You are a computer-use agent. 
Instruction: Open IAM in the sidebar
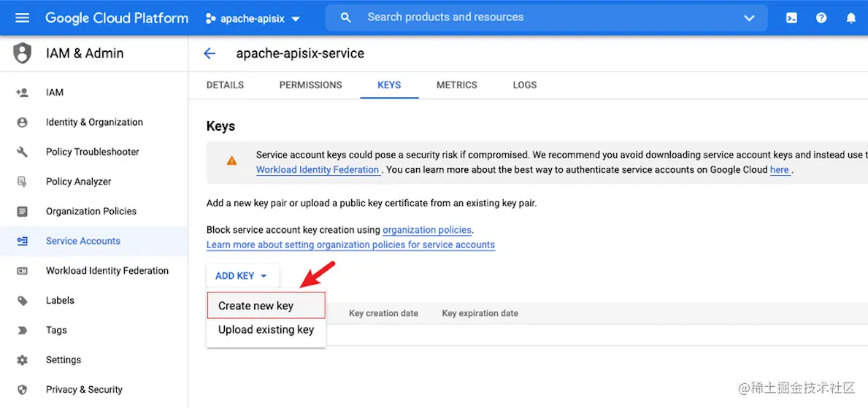click(55, 93)
